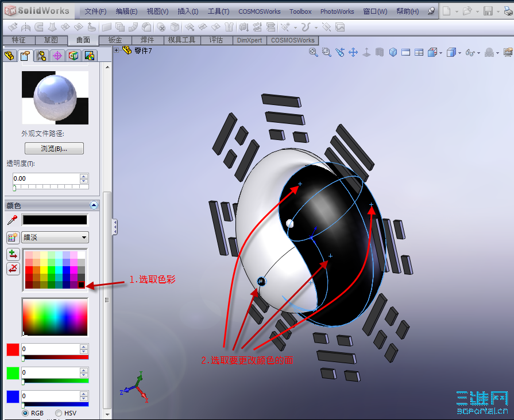Viewport: 514px width, 420px height.
Task: Open the New document dropdown arrow
Action: click(x=457, y=12)
